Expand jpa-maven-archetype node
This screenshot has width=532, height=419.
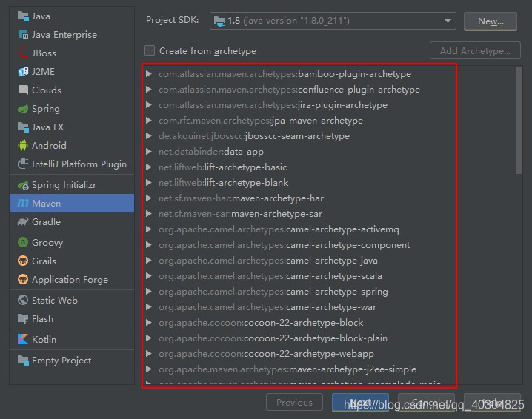pyautogui.click(x=149, y=121)
